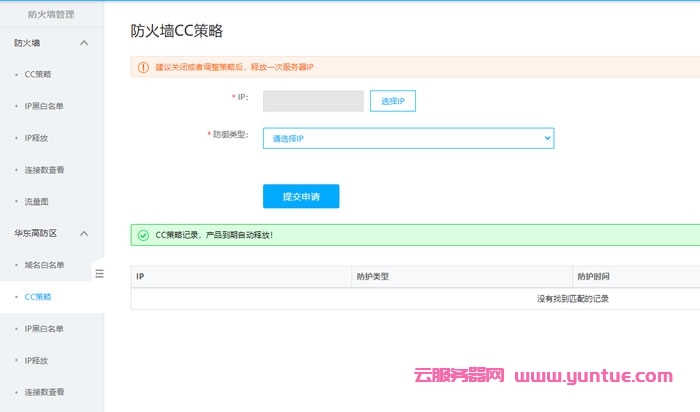Go to IP释放 under the 华东高防区 section

[37, 360]
